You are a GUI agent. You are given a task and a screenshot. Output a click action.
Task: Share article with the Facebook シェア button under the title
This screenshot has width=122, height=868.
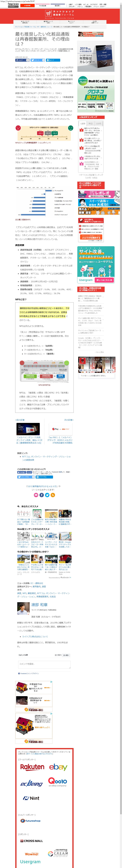[22, 60]
